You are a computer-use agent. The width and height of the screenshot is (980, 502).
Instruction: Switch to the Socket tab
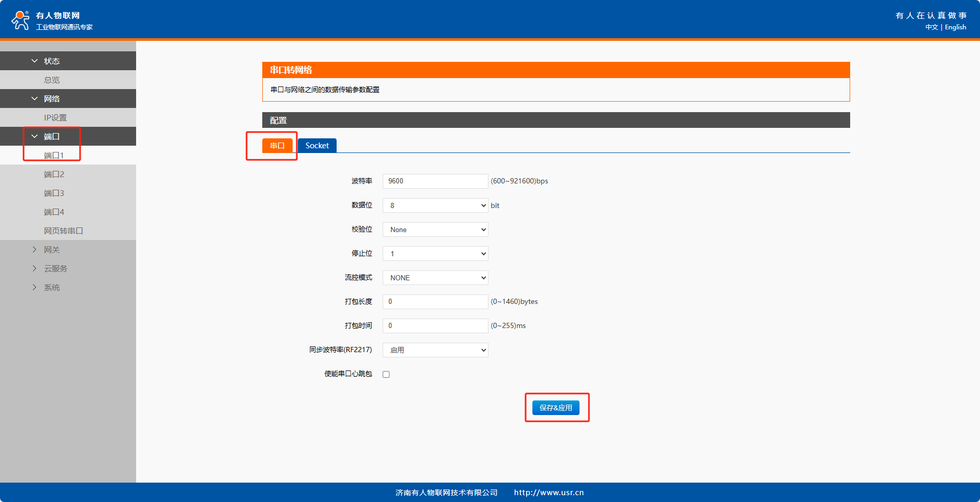(317, 146)
